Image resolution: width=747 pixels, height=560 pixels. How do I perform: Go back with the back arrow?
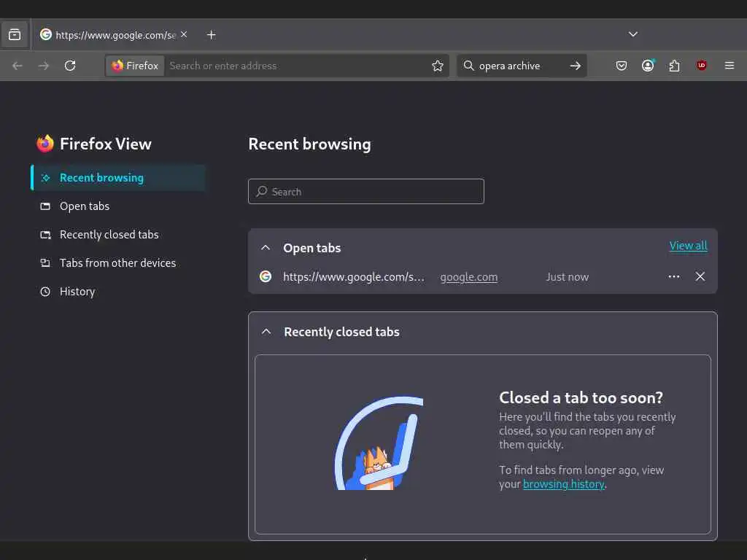click(x=18, y=66)
